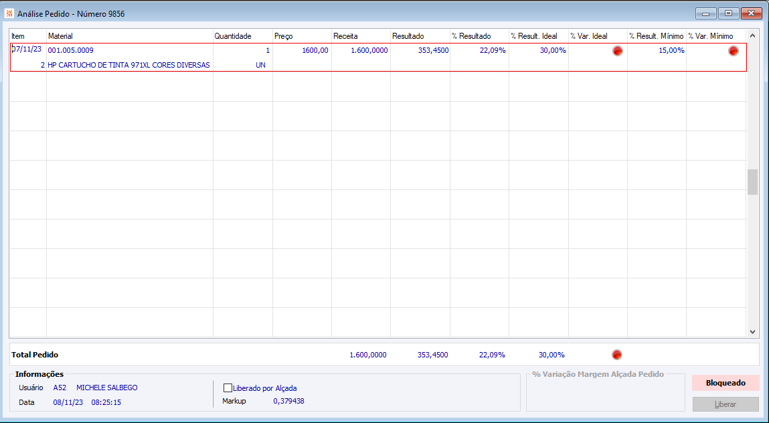Viewport: 769px width, 423px height.
Task: Click the date cell 07/11/23
Action: click(x=27, y=50)
